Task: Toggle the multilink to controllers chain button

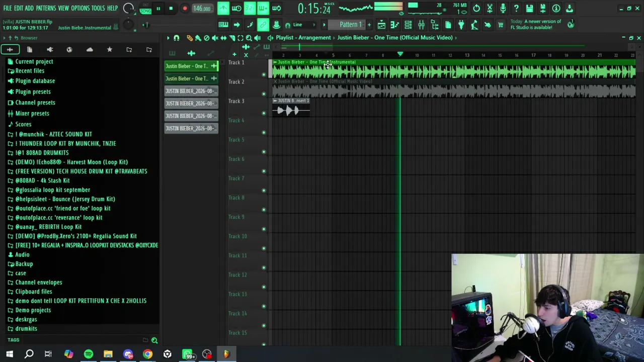Action: coord(263,25)
